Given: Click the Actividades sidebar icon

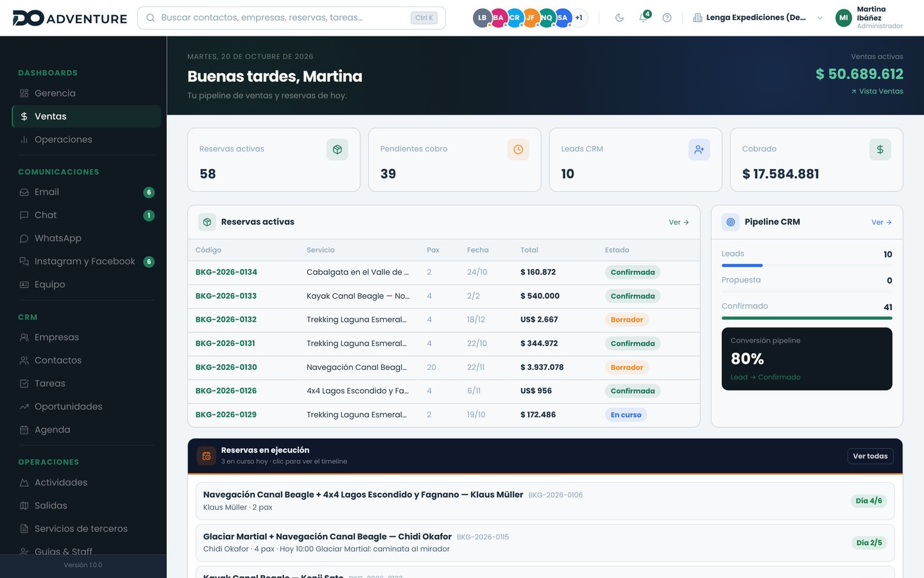Looking at the screenshot, I should pos(24,482).
